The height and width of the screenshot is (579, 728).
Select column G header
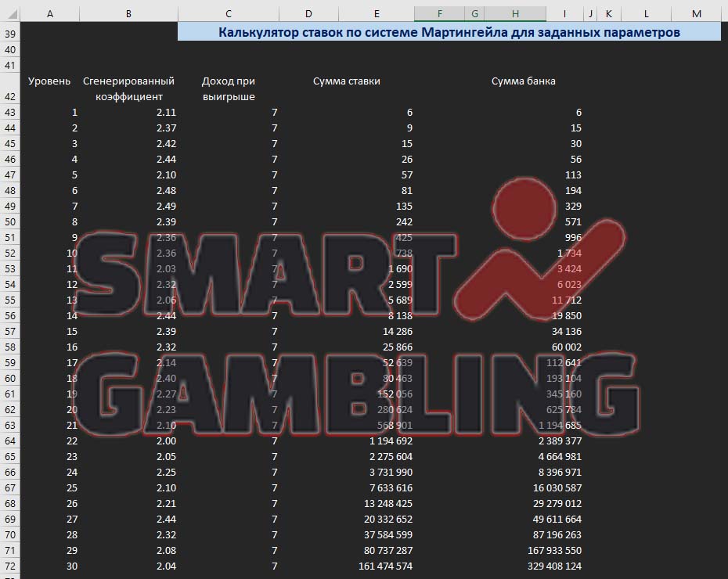tap(474, 14)
